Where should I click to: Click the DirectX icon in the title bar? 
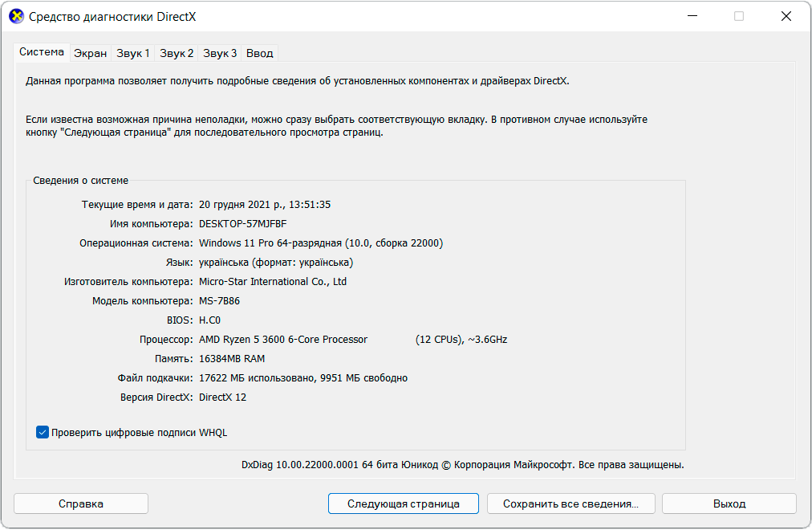(15, 16)
